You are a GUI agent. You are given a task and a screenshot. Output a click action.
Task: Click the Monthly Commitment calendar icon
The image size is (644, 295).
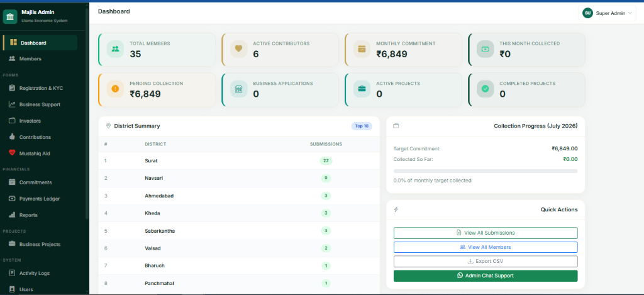[x=362, y=49]
